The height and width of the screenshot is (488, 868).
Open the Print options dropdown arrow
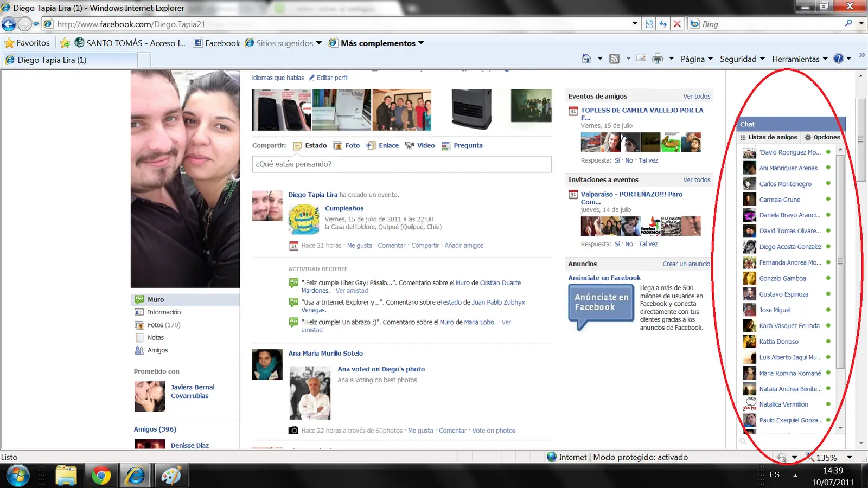click(671, 59)
